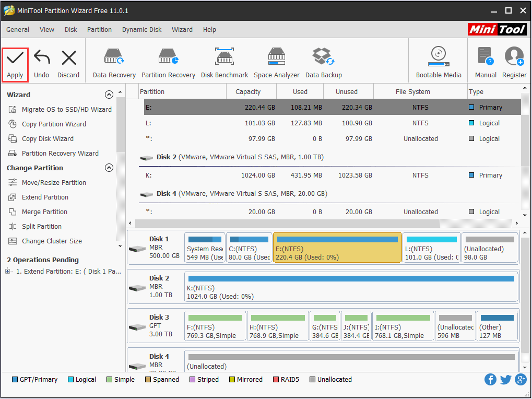Select the E: partition row
This screenshot has width=532, height=399.
point(332,107)
